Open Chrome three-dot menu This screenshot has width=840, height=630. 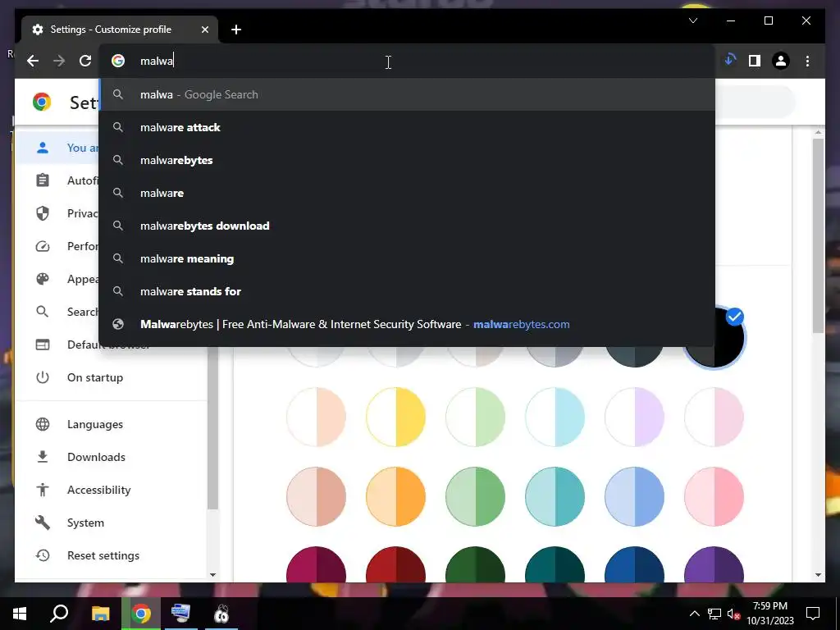(x=807, y=61)
